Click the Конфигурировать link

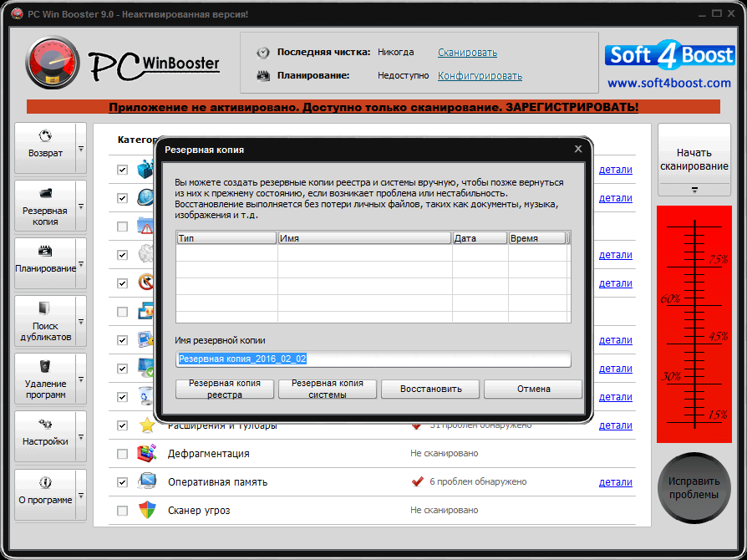coord(480,76)
